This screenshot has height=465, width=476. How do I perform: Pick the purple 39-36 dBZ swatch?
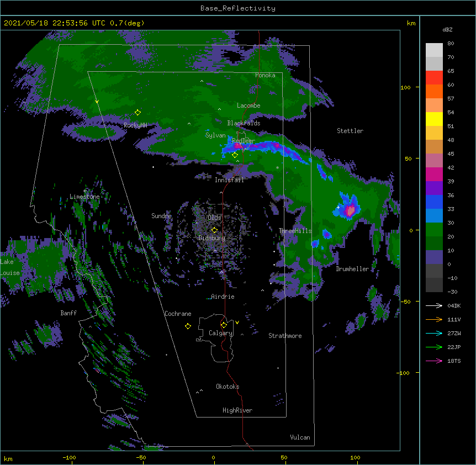coord(434,188)
